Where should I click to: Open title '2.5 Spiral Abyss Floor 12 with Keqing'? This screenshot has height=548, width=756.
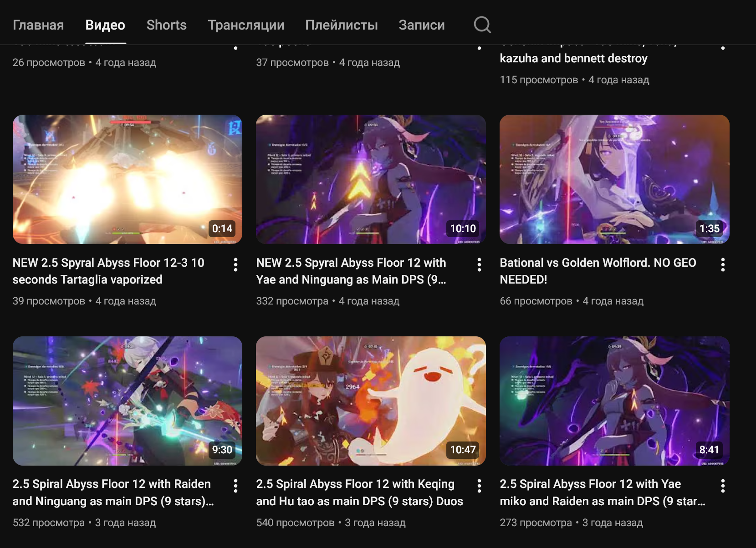pos(360,492)
